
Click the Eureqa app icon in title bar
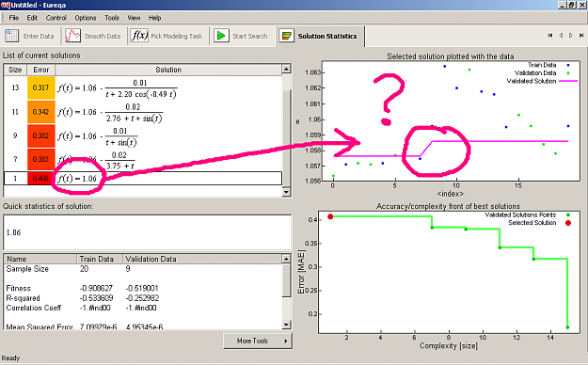point(5,5)
